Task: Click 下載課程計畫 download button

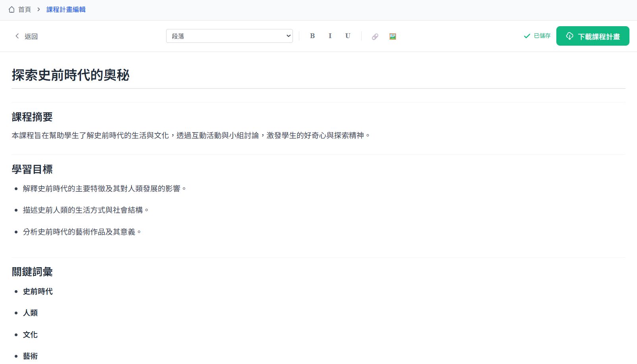Action: click(x=592, y=36)
